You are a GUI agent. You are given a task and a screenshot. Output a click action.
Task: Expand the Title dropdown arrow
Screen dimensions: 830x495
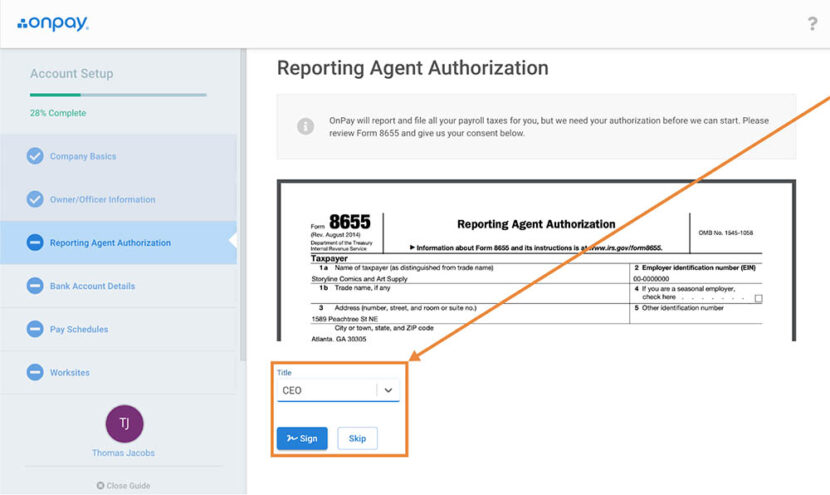(x=388, y=390)
